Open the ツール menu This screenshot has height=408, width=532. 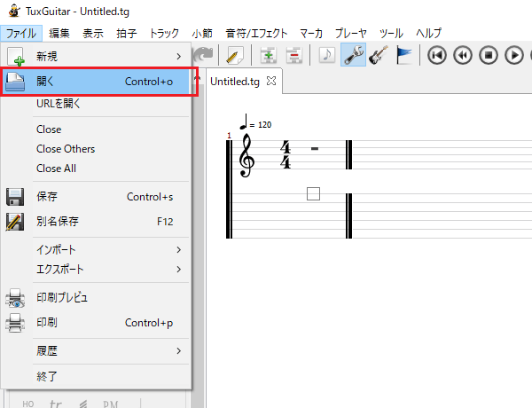click(x=391, y=34)
